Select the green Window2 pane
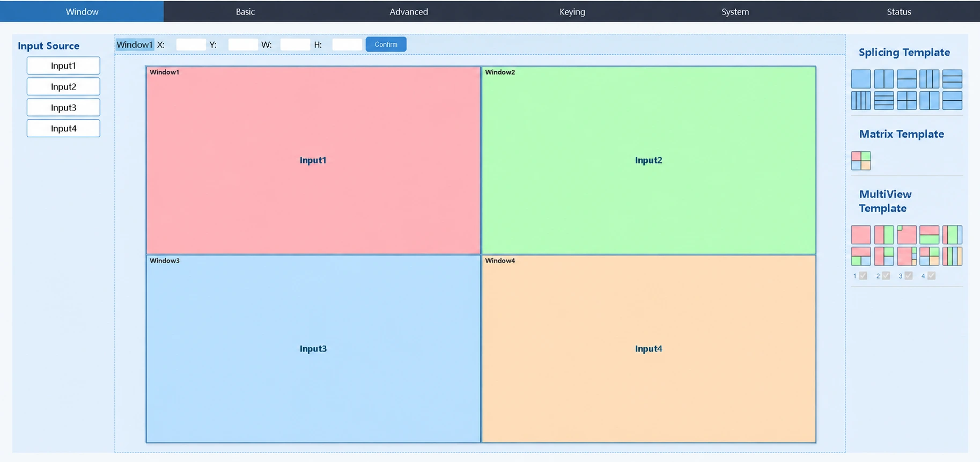980x462 pixels. click(649, 160)
